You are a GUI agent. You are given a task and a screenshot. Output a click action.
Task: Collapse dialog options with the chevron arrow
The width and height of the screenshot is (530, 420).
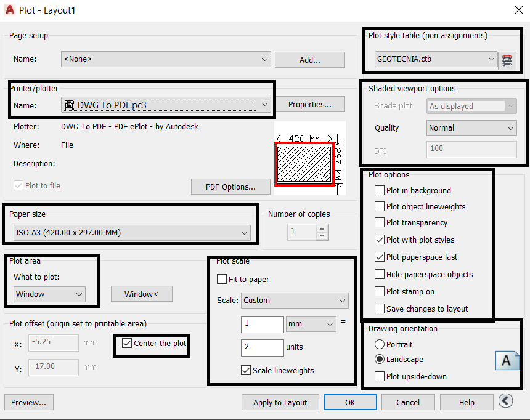click(x=505, y=400)
